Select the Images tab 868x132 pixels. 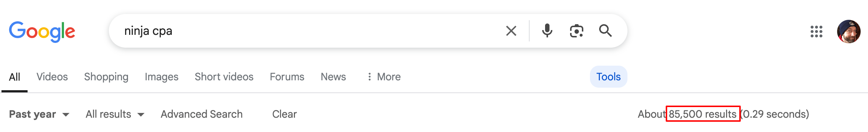[161, 77]
